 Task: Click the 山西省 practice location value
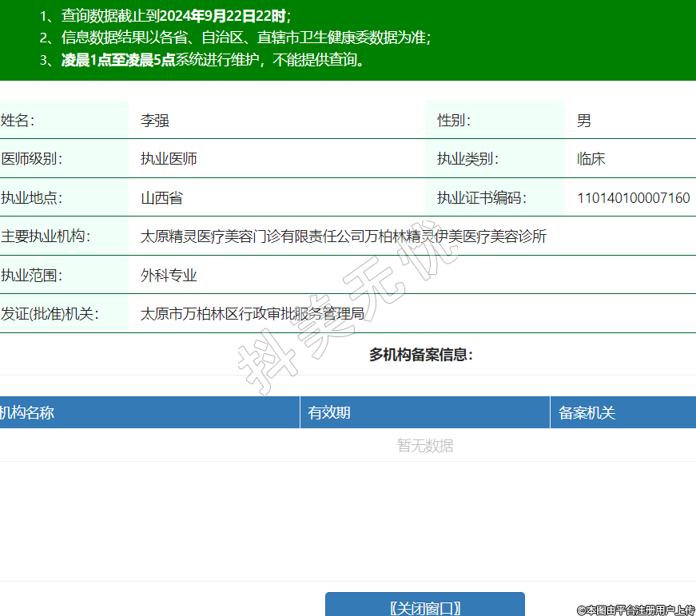click(x=161, y=198)
